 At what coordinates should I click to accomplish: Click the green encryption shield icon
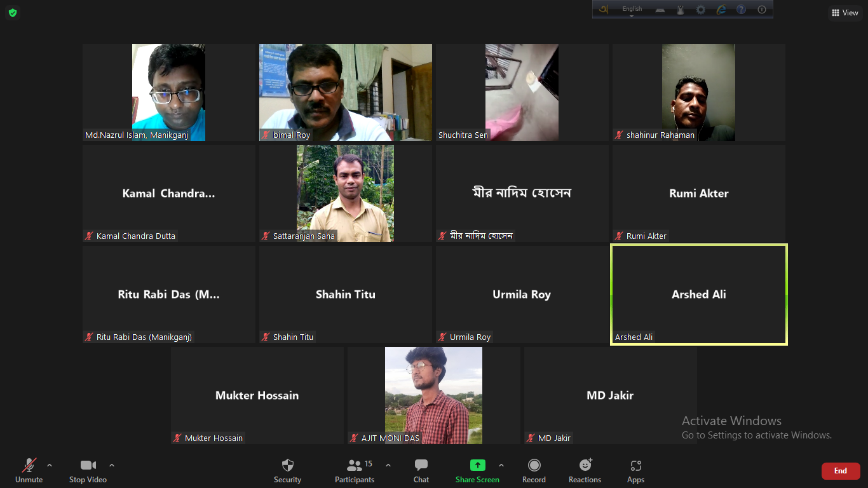click(13, 13)
